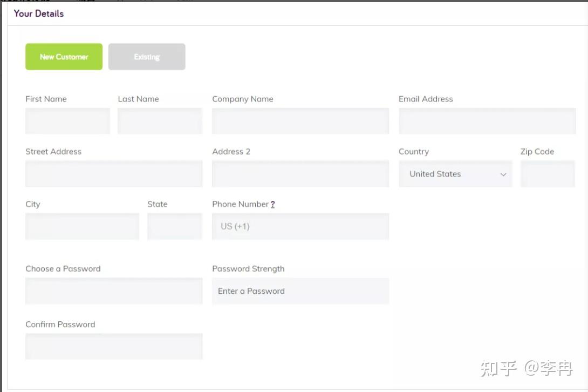
Task: Click into the Company Name field
Action: (300, 121)
